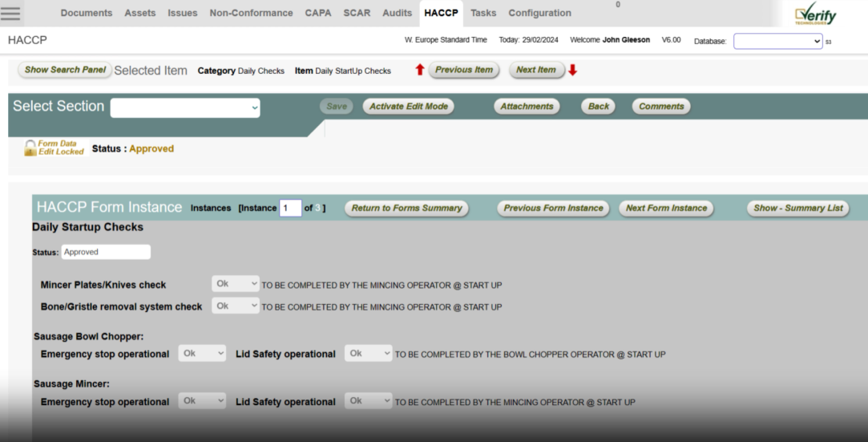Open Sausage Mincer Emergency stop dropdown
The height and width of the screenshot is (442, 868).
pos(202,401)
